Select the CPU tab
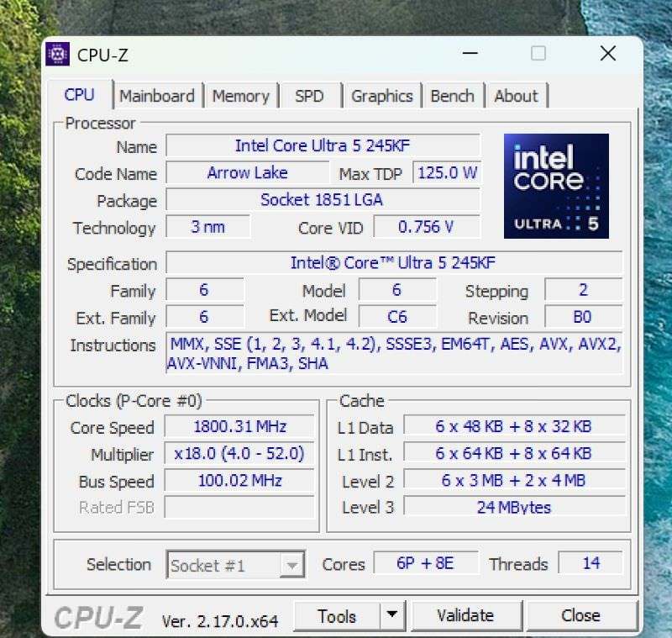Screen dimensions: 672x638 coord(80,95)
